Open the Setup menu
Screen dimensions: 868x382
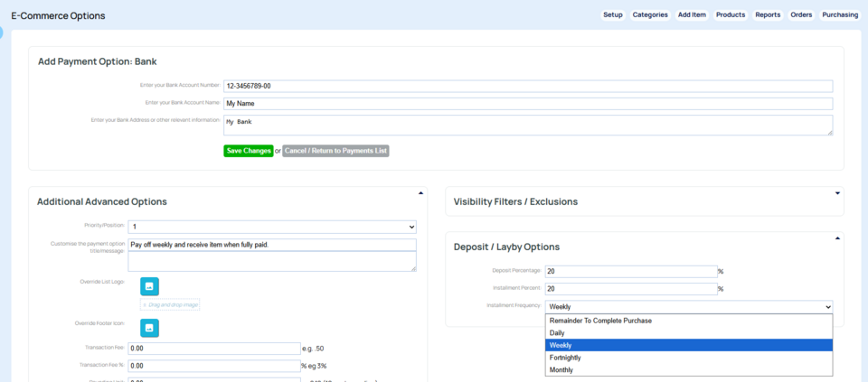[613, 15]
